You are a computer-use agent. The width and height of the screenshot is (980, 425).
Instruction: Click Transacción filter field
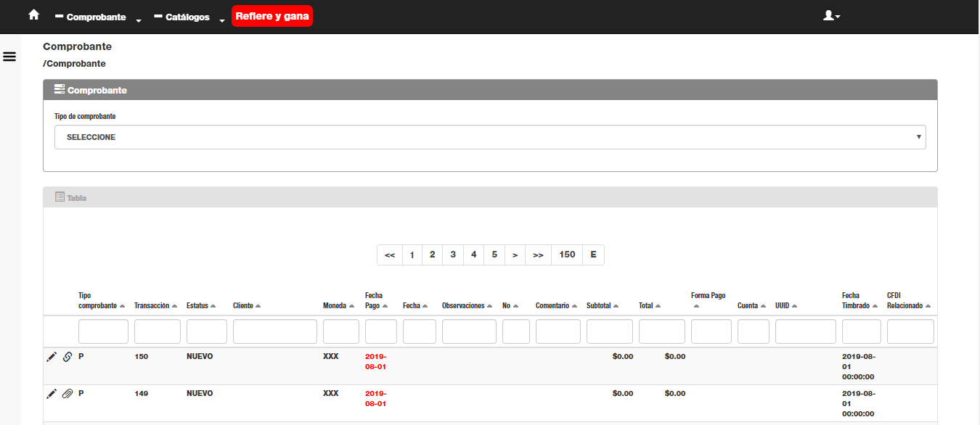[x=158, y=331]
